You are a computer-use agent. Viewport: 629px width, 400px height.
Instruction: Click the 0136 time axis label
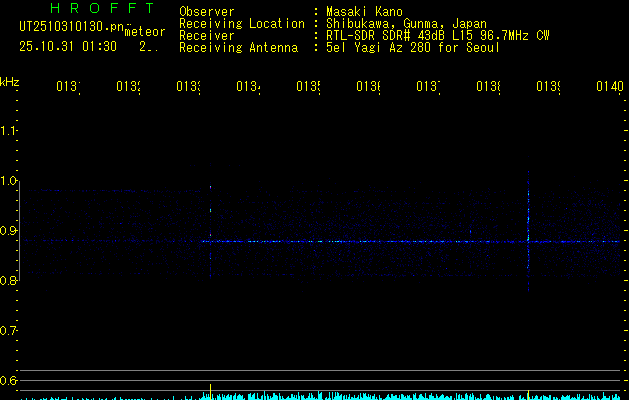[368, 86]
